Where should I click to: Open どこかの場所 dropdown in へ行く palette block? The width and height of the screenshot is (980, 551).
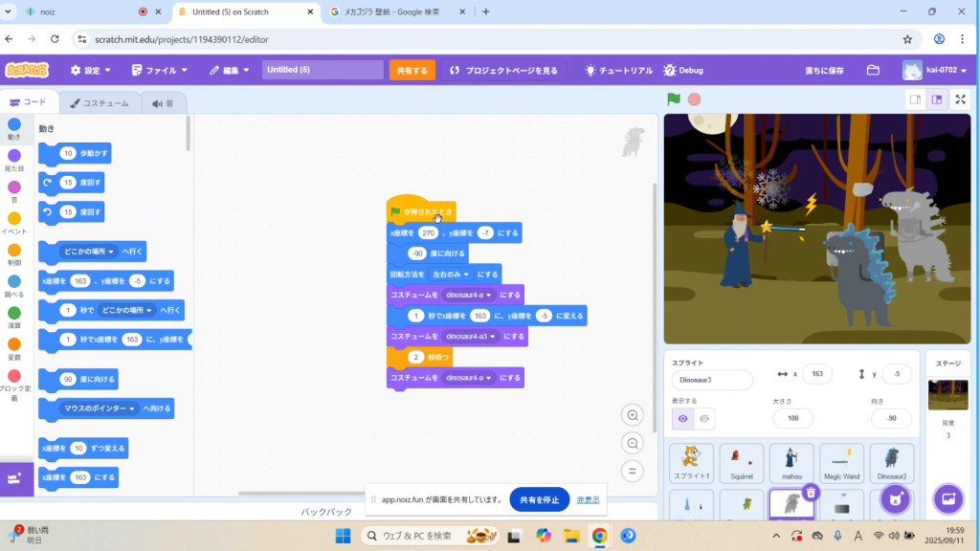coord(89,252)
